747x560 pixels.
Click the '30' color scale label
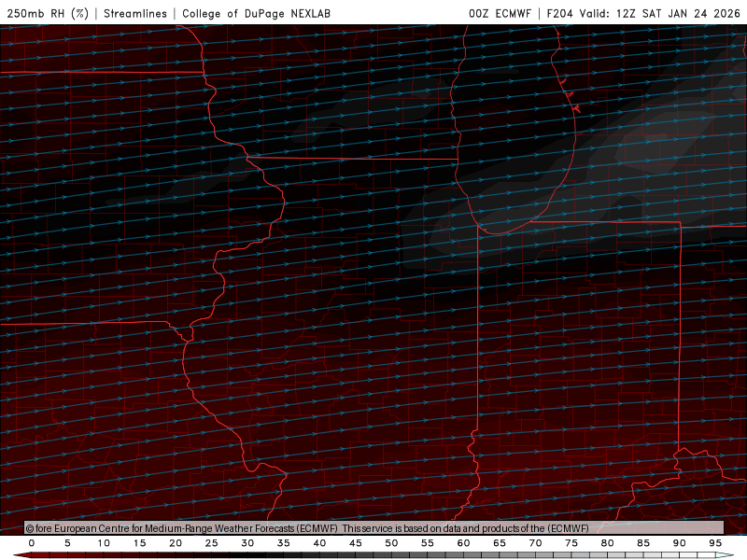pyautogui.click(x=247, y=543)
